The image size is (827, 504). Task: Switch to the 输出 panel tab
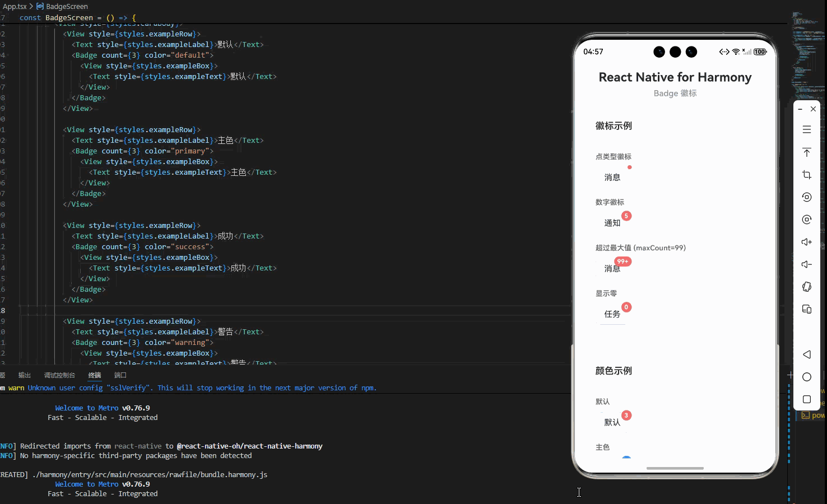[x=25, y=375]
